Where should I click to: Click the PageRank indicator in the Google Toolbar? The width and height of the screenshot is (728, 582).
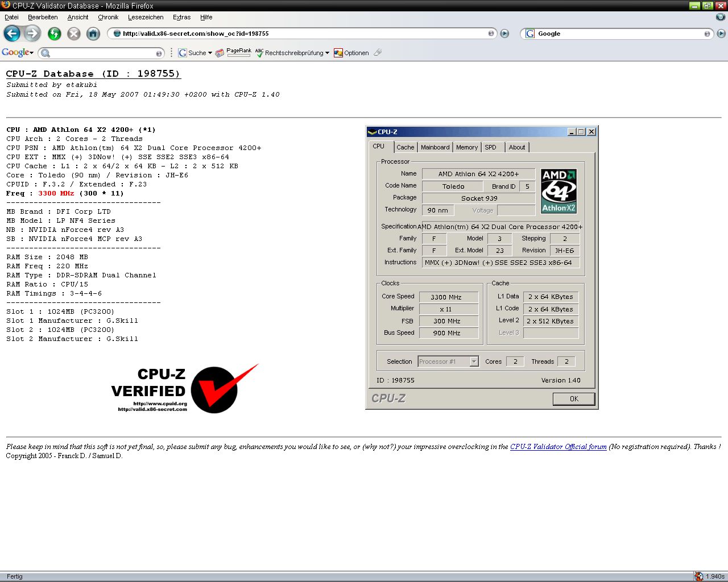pos(239,52)
